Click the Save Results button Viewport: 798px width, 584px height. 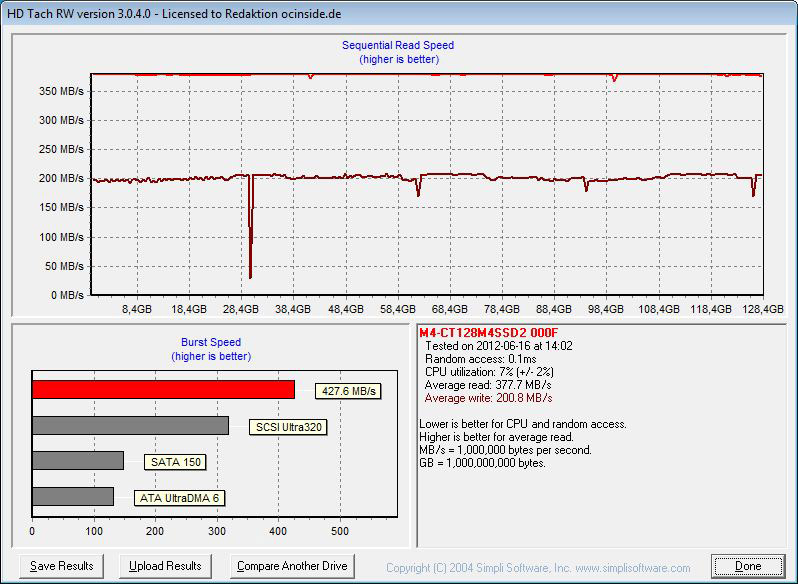(x=62, y=566)
